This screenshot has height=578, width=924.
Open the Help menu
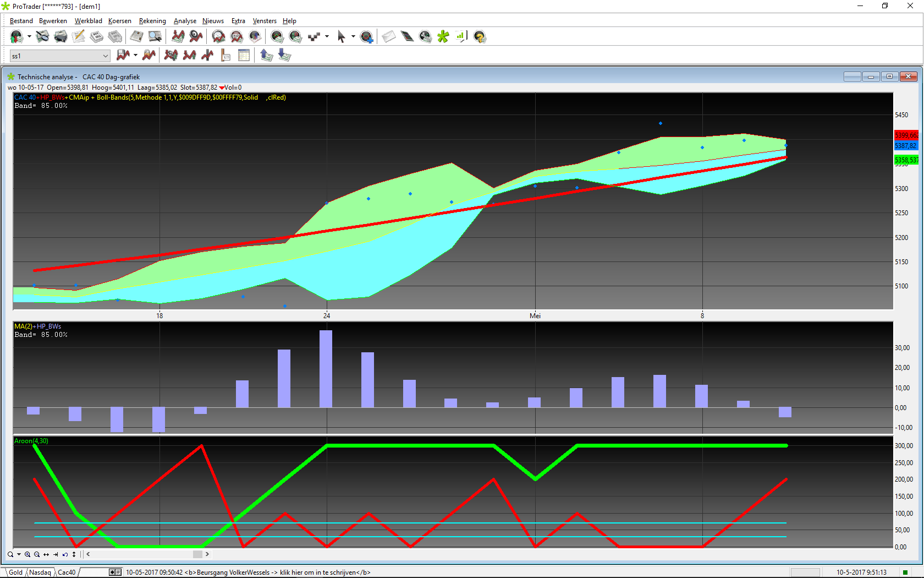pyautogui.click(x=289, y=21)
